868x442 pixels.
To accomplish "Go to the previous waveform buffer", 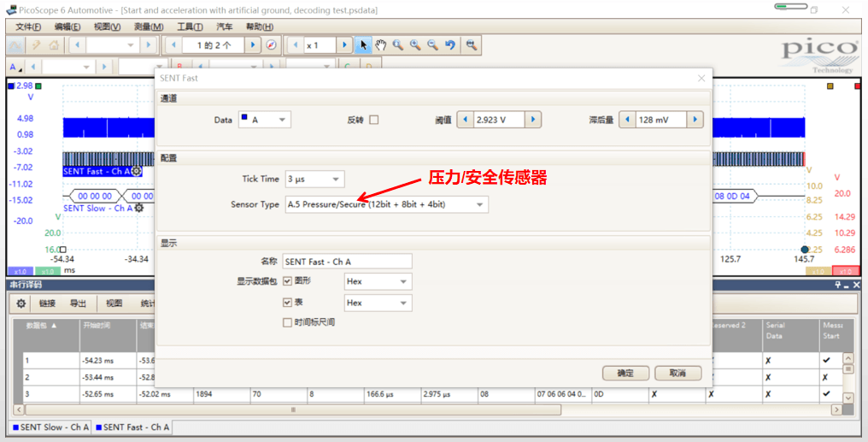I will (173, 44).
